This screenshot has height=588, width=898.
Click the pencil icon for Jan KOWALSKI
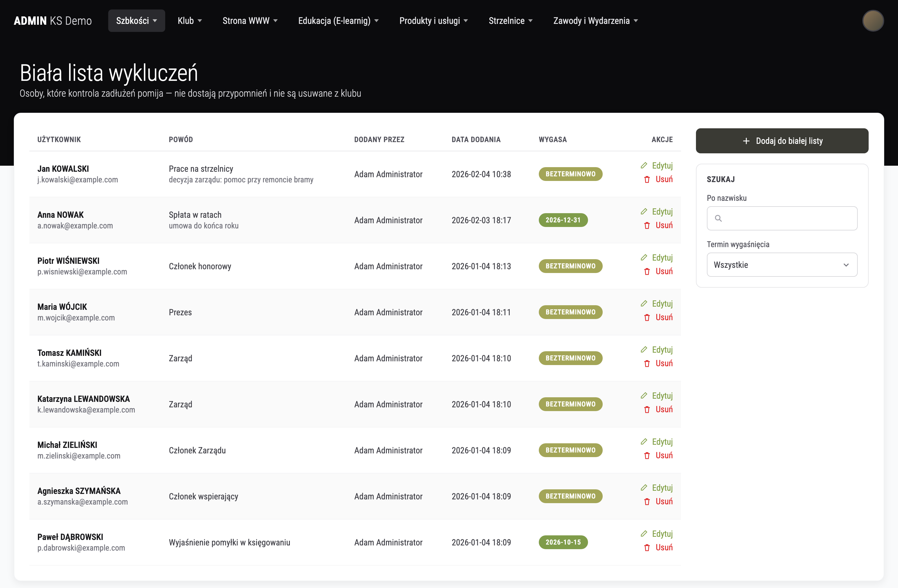pos(644,166)
